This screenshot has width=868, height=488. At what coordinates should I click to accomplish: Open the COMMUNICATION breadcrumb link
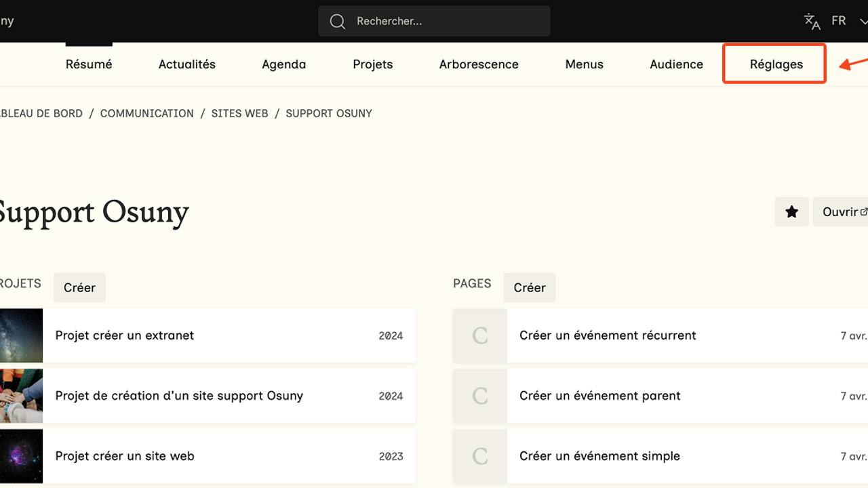click(x=146, y=113)
